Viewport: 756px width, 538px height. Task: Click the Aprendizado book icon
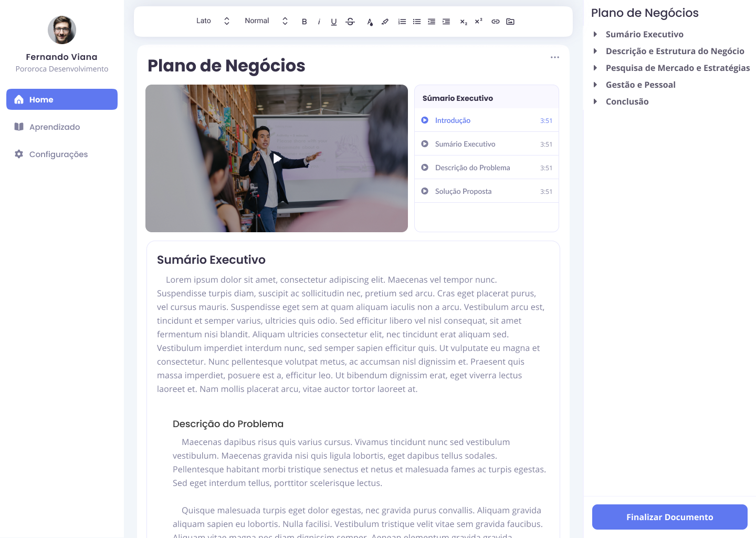[19, 127]
